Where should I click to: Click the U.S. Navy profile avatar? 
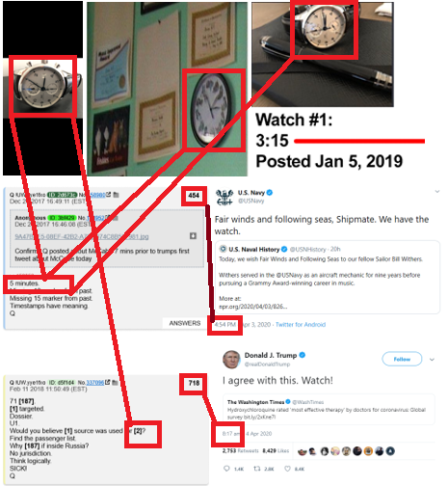[x=224, y=197]
